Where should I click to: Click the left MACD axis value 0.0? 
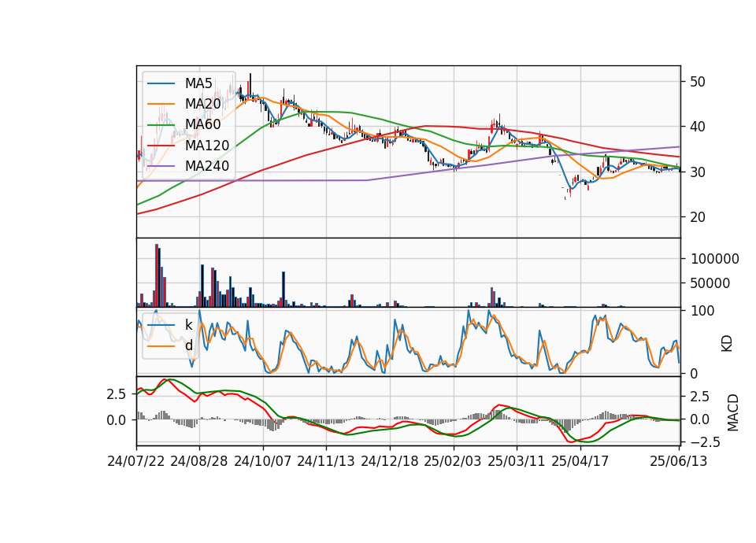click(117, 420)
